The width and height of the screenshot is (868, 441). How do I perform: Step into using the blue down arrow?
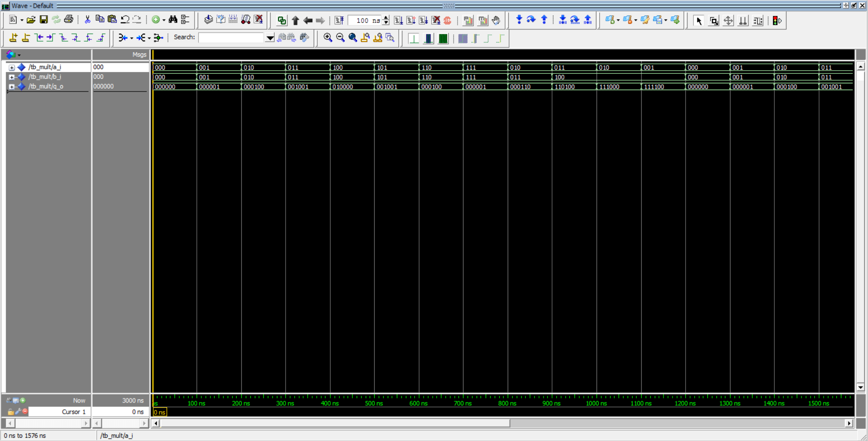pos(519,20)
